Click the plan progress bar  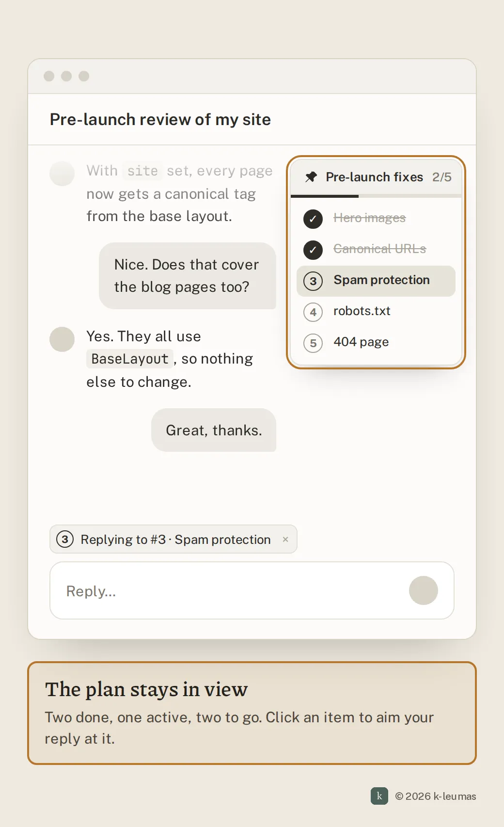click(x=376, y=196)
